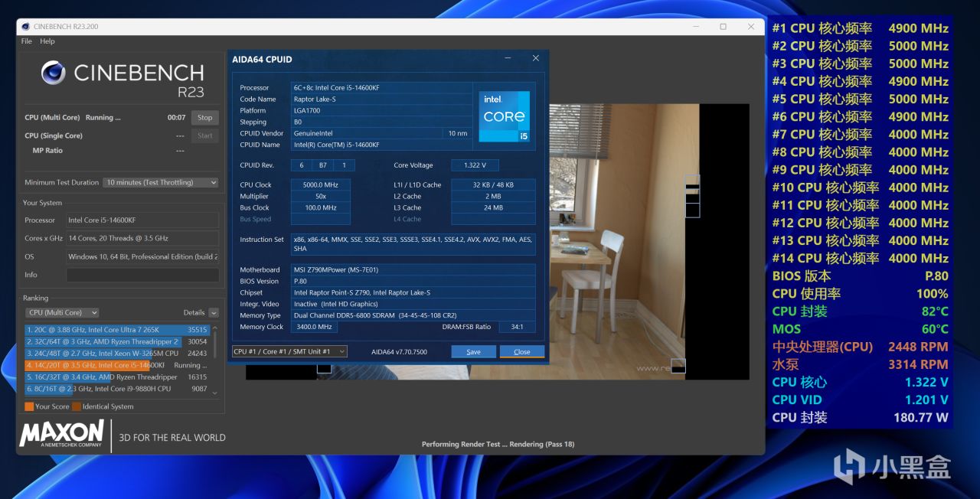This screenshot has height=499, width=980.
Task: Click the orange Your Score swatch
Action: [29, 406]
